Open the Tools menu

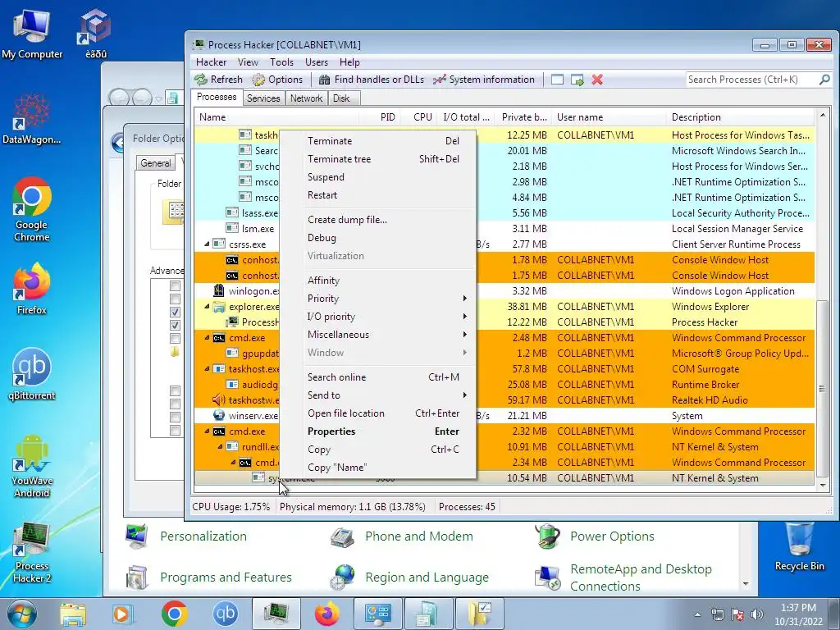tap(281, 62)
